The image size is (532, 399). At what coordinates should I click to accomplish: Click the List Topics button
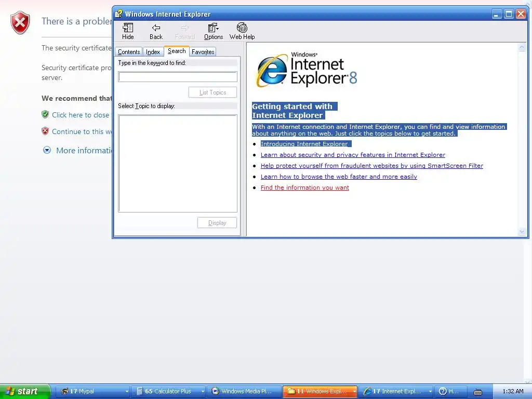click(x=212, y=92)
